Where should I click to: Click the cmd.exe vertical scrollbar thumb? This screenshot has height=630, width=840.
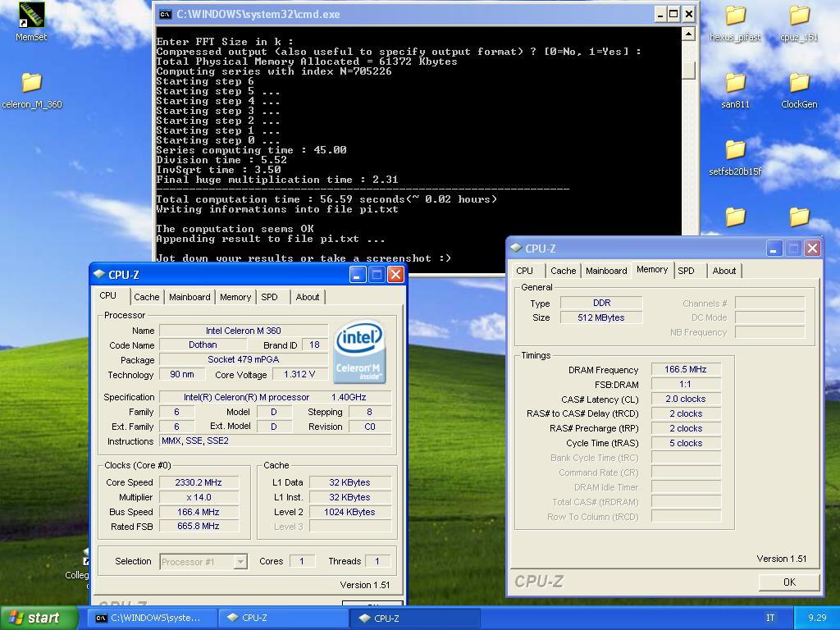tap(688, 70)
